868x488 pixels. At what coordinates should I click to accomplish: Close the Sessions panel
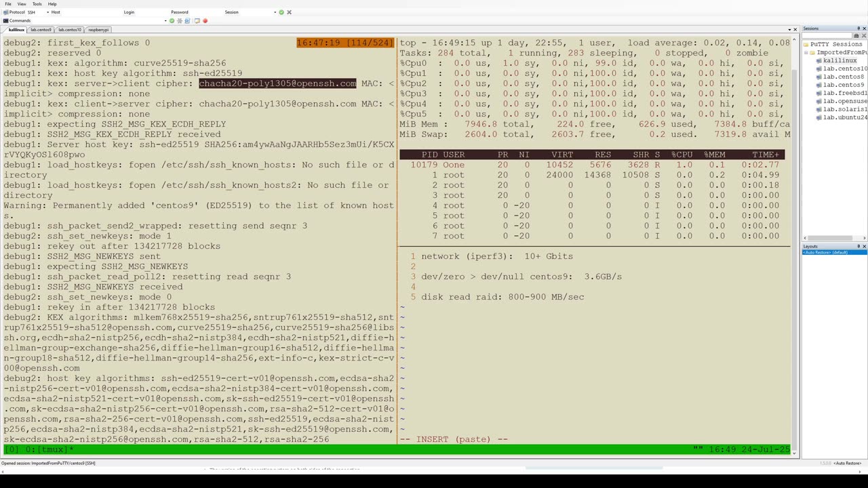pyautogui.click(x=865, y=28)
